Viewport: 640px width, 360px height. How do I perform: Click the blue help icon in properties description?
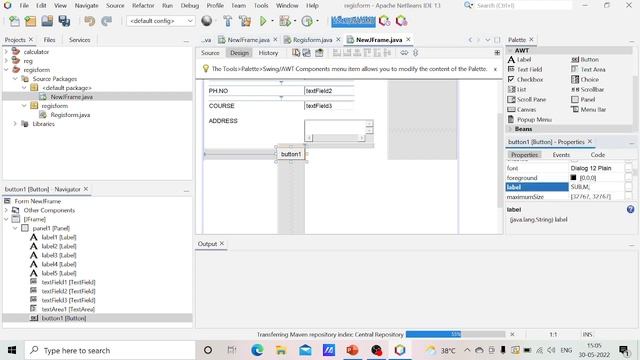click(631, 209)
